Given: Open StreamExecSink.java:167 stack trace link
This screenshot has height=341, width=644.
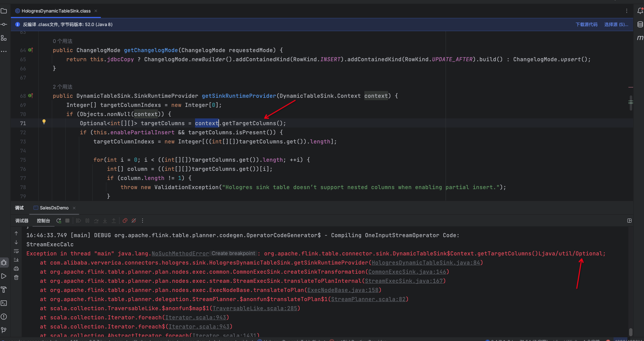Looking at the screenshot, I should tap(404, 281).
